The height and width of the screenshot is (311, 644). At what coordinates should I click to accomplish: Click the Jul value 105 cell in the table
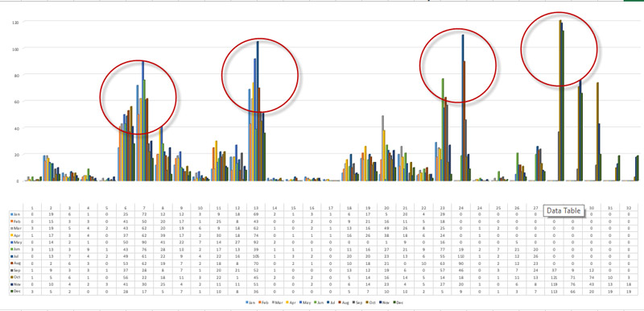tap(256, 255)
